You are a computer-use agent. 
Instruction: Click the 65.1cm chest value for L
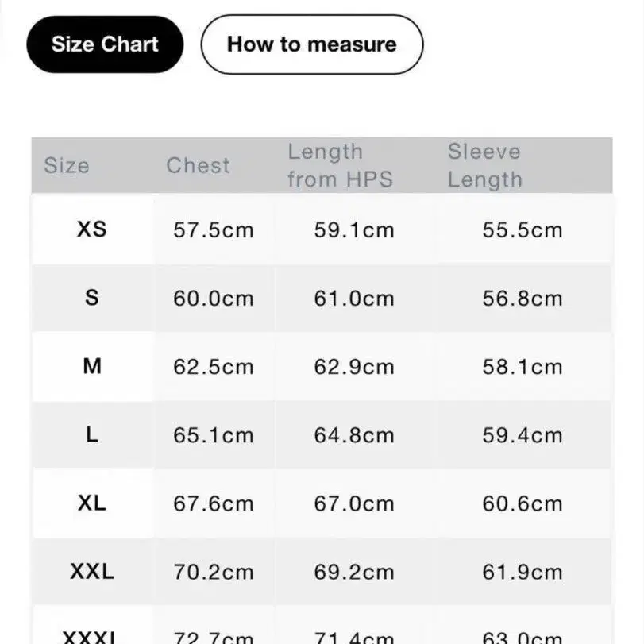coord(214,435)
